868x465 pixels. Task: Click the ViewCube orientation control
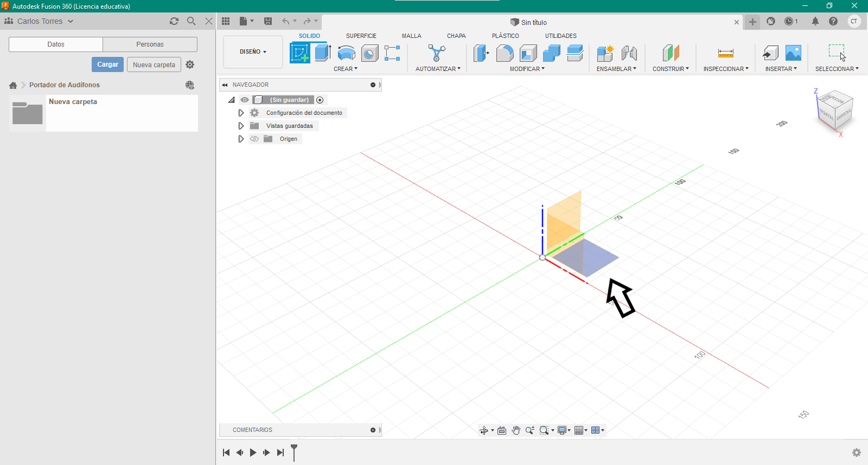(x=835, y=111)
